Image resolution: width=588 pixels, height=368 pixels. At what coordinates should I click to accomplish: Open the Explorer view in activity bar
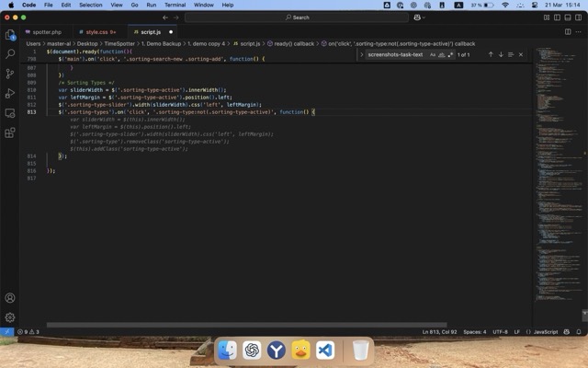pos(10,35)
